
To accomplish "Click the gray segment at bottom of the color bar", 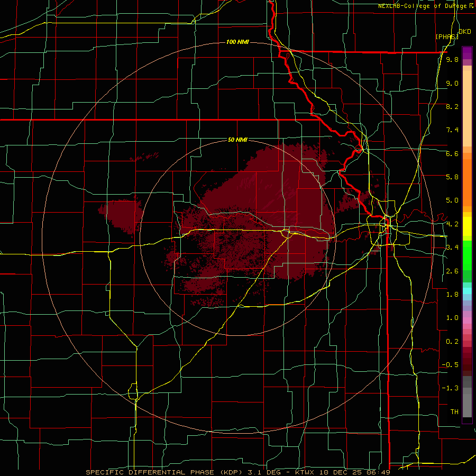I will (x=467, y=406).
